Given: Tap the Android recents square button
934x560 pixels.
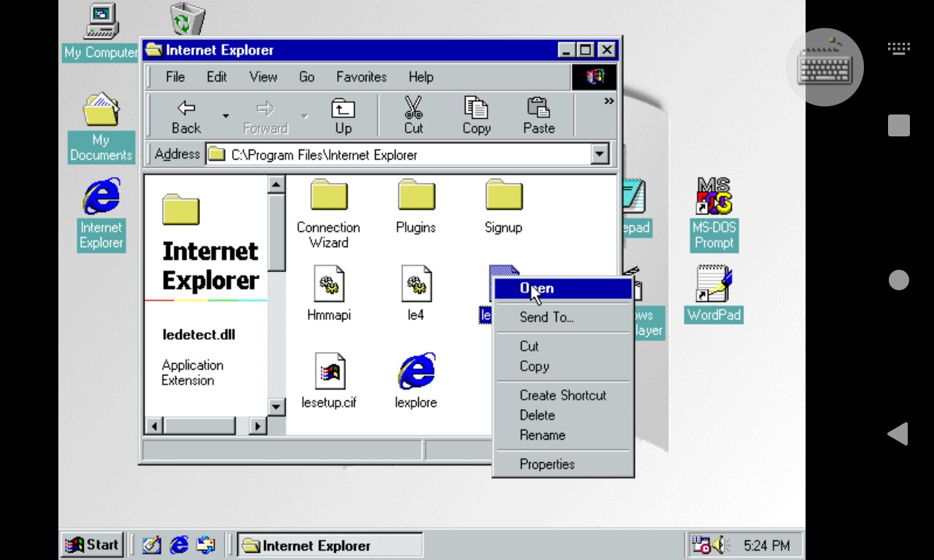Looking at the screenshot, I should coord(898,125).
